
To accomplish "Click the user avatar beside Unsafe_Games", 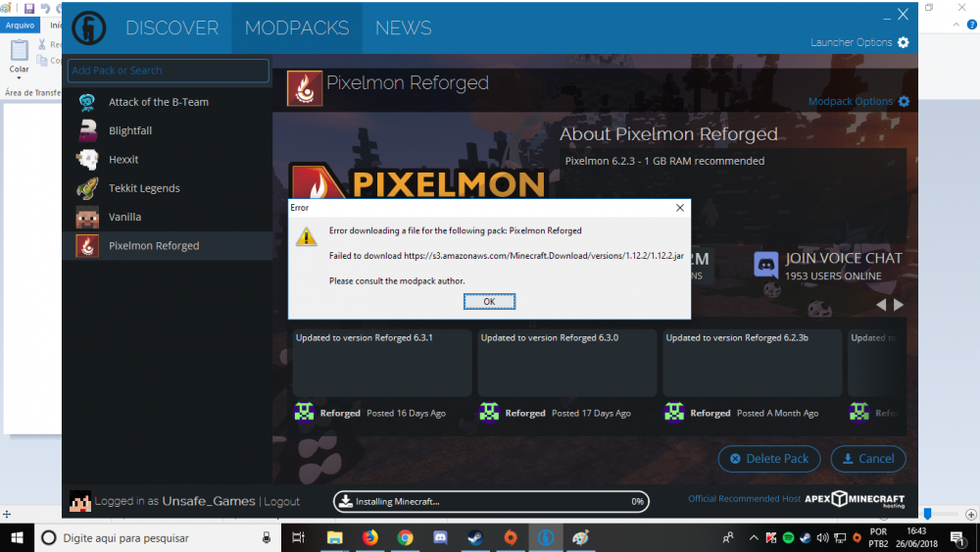I will pyautogui.click(x=80, y=501).
